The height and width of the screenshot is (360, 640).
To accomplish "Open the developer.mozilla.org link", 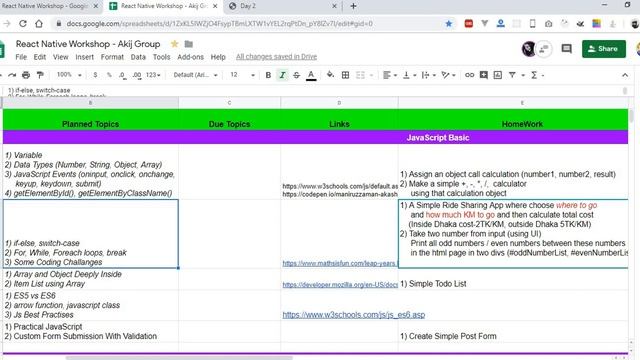I will coord(340,284).
